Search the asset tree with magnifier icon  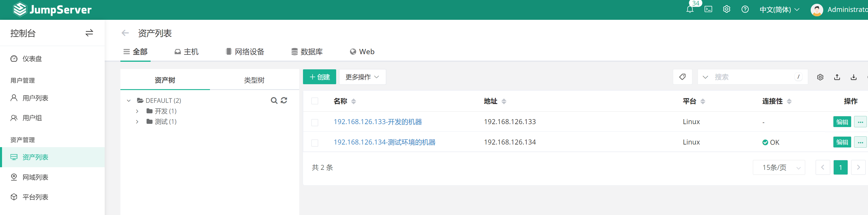click(x=274, y=101)
